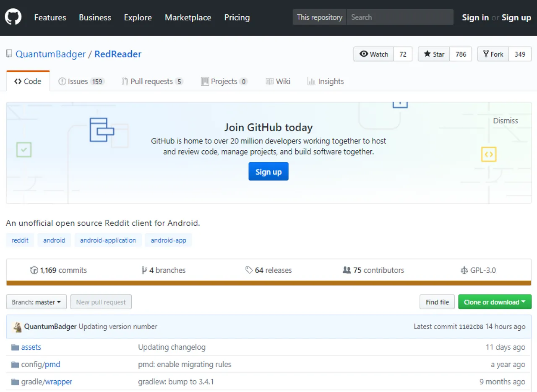537x392 pixels.
Task: View the 64 releases
Action: (x=268, y=270)
